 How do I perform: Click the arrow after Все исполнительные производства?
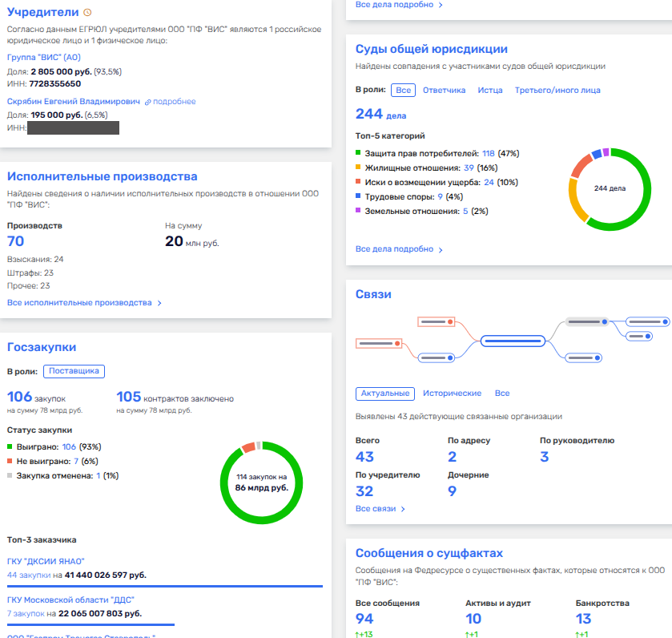[x=159, y=303]
